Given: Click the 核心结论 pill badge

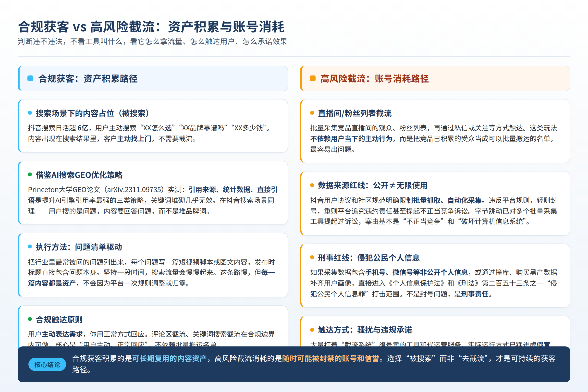Looking at the screenshot, I should (x=47, y=364).
